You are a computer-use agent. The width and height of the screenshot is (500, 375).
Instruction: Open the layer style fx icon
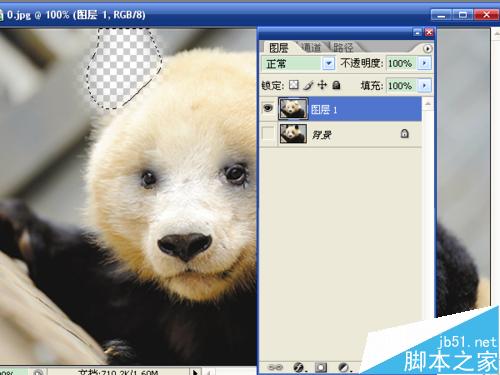pos(299,368)
